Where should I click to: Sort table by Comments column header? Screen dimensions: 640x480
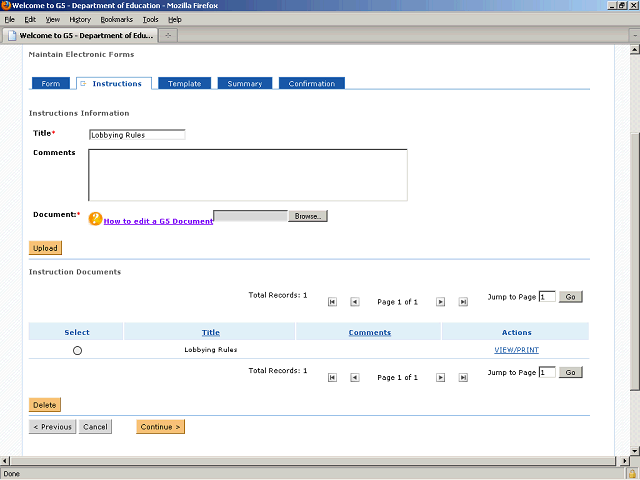pyautogui.click(x=370, y=332)
